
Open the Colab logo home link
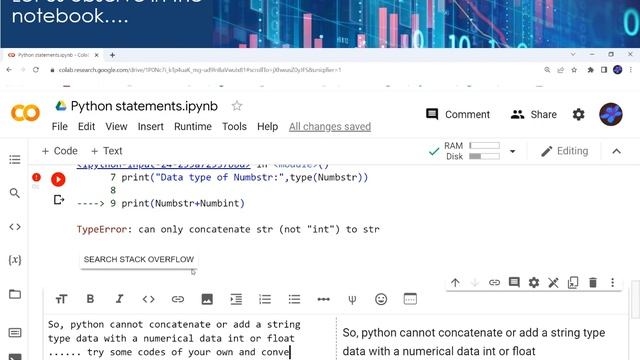pyautogui.click(x=25, y=113)
